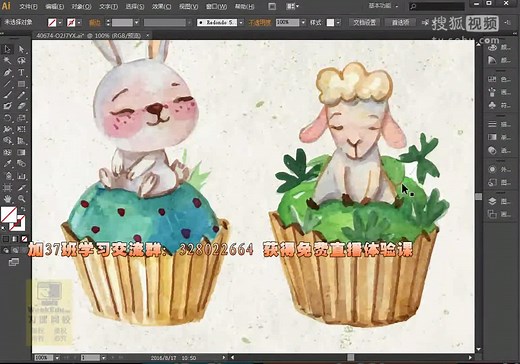
Task: Set paint mode to Color
Action: pos(6,239)
